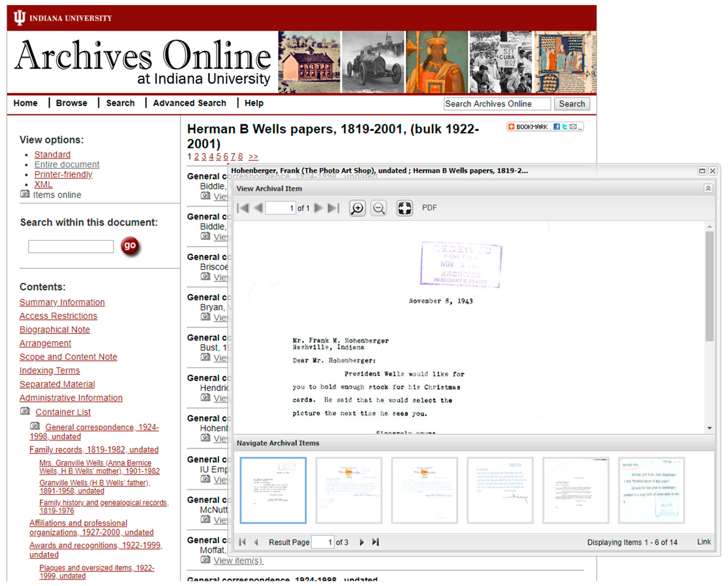Advance to the next result page
This screenshot has width=728, height=586.
click(362, 542)
